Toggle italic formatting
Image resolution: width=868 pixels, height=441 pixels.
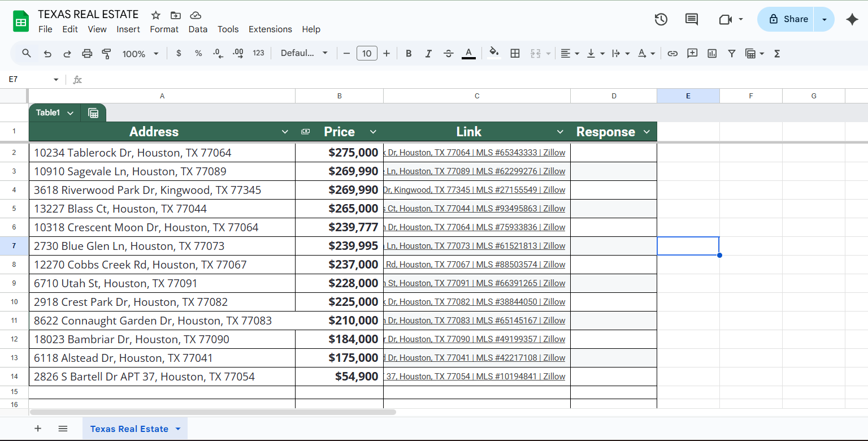click(428, 53)
